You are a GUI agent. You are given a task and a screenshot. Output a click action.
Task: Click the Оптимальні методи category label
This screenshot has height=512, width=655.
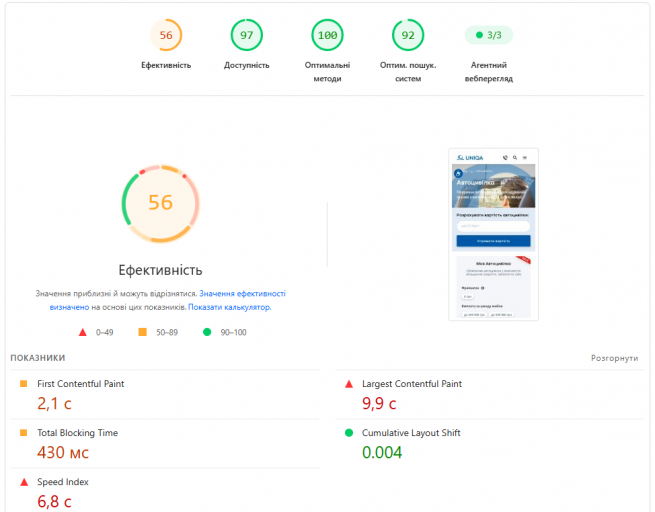click(x=327, y=72)
